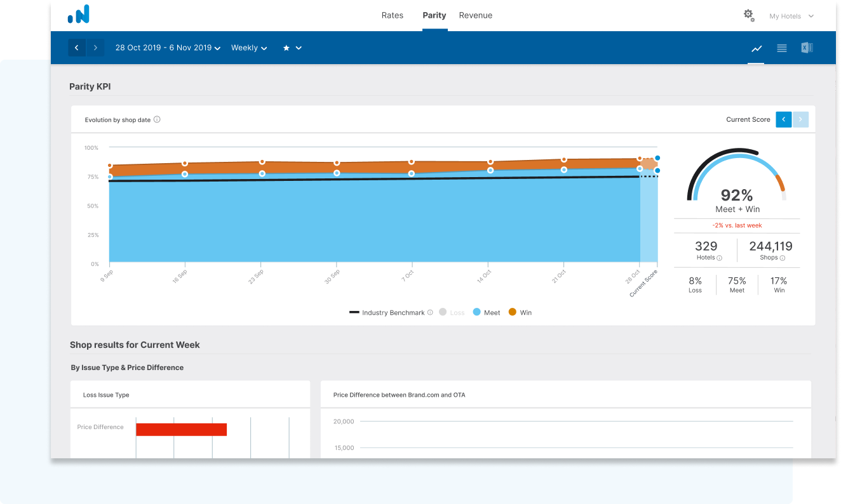Select the Current Score axis label
Viewport: 841px width, 504px height.
tap(643, 284)
